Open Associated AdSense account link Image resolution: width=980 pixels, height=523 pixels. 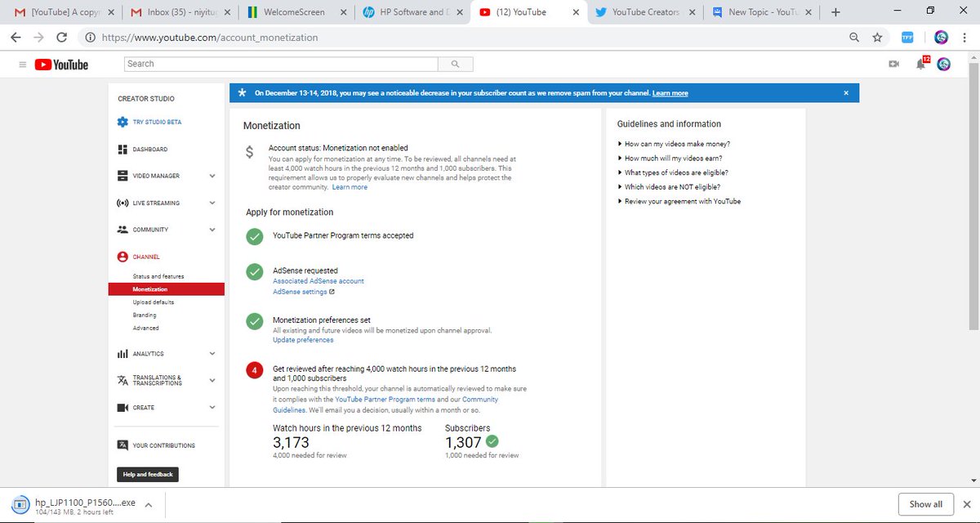tap(318, 281)
